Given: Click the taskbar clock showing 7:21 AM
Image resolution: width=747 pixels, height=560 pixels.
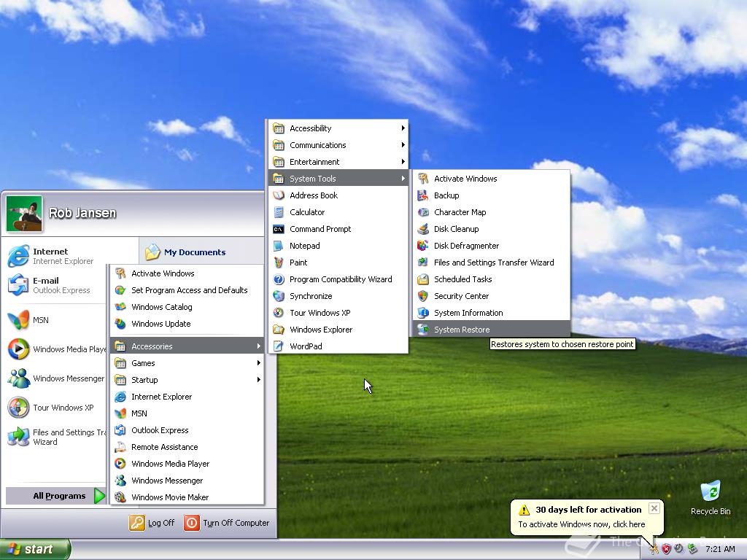Looking at the screenshot, I should (x=720, y=550).
